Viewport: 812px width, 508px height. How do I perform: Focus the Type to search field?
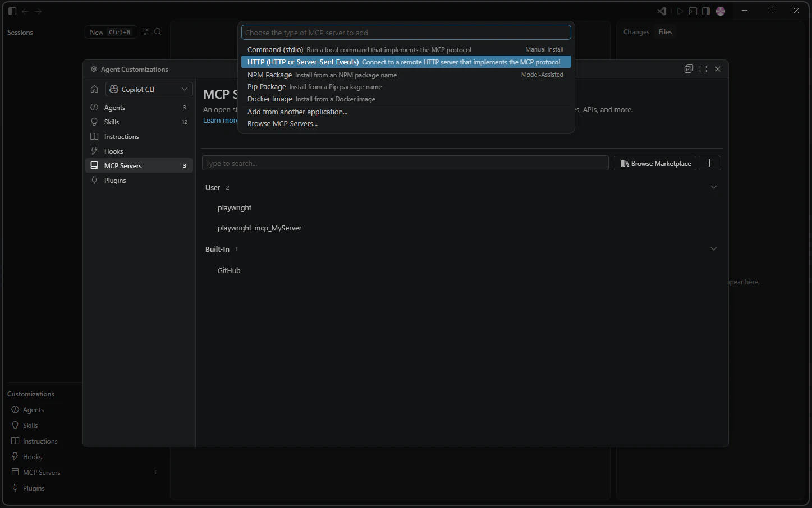(405, 163)
